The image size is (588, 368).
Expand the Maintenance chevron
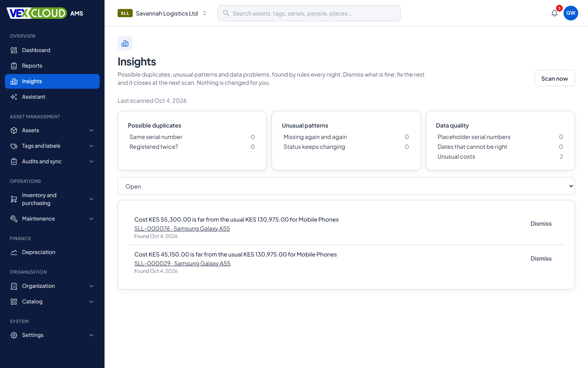91,219
